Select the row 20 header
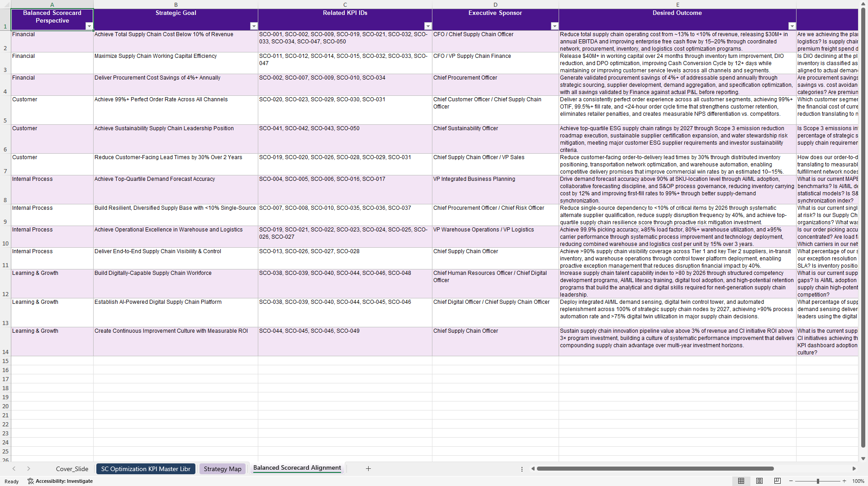The image size is (868, 486). pos(5,406)
